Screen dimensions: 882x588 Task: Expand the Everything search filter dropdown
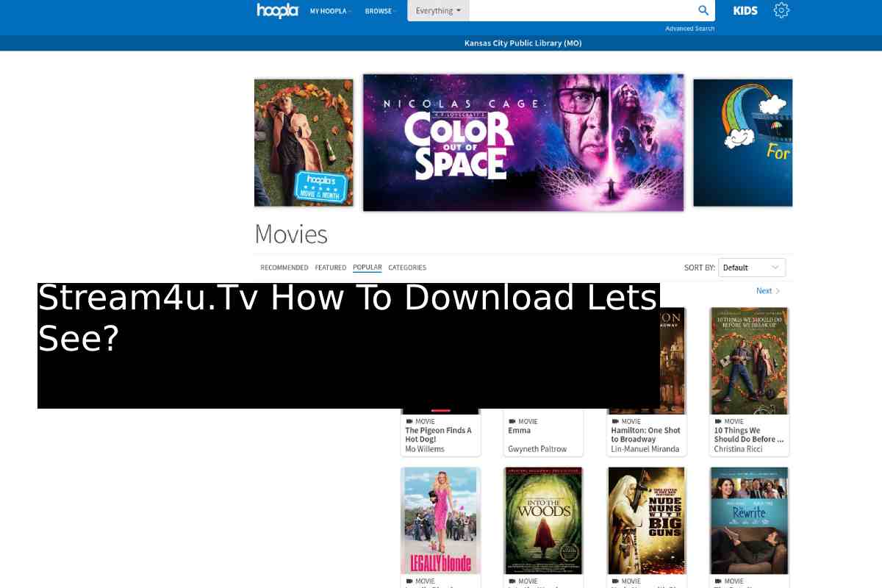point(438,11)
